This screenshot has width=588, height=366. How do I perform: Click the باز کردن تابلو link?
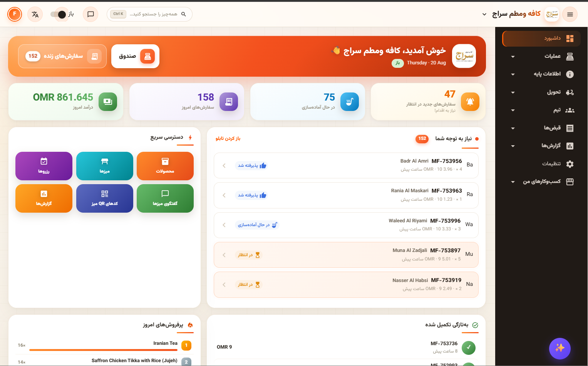coord(228,138)
